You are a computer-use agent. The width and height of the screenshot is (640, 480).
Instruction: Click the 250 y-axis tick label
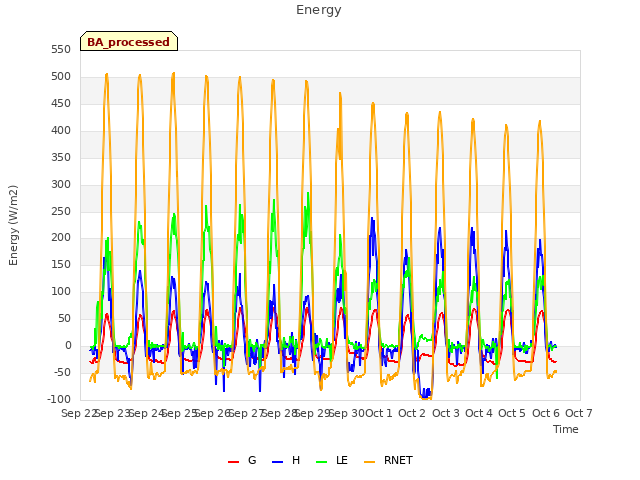click(x=61, y=211)
